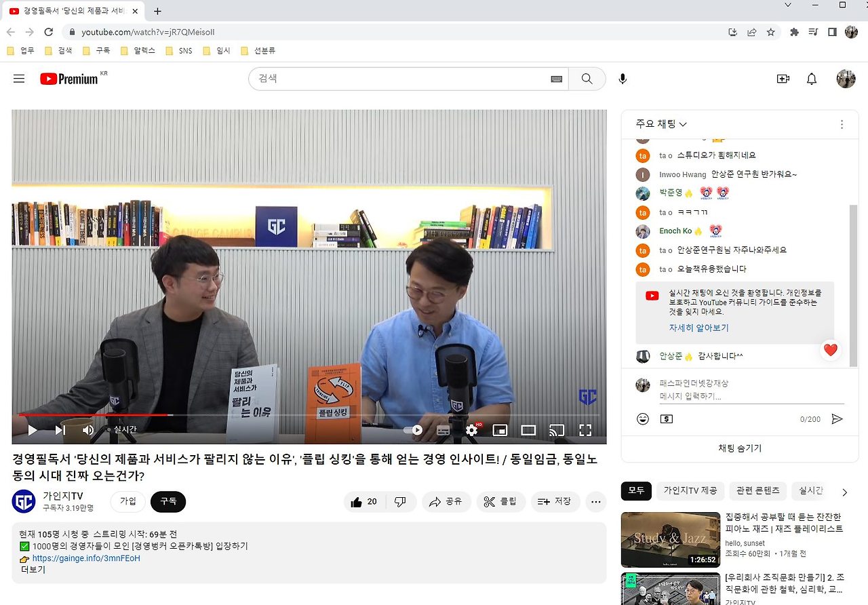This screenshot has width=868, height=605.
Task: Send the chat message
Action: click(x=837, y=419)
